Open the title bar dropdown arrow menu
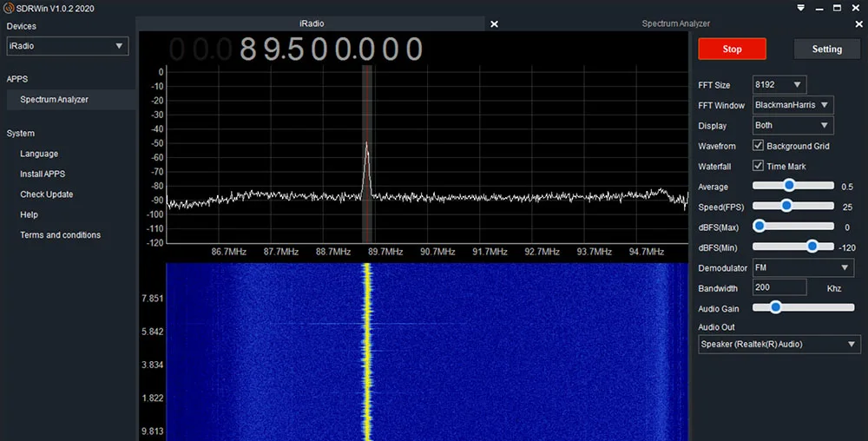 pos(800,8)
